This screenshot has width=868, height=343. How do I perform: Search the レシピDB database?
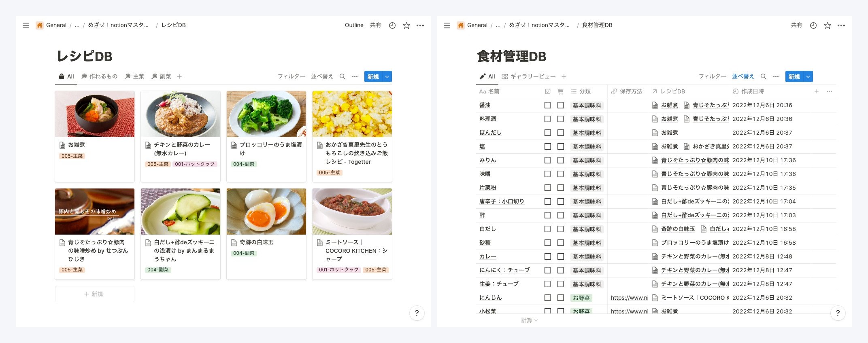(x=343, y=76)
